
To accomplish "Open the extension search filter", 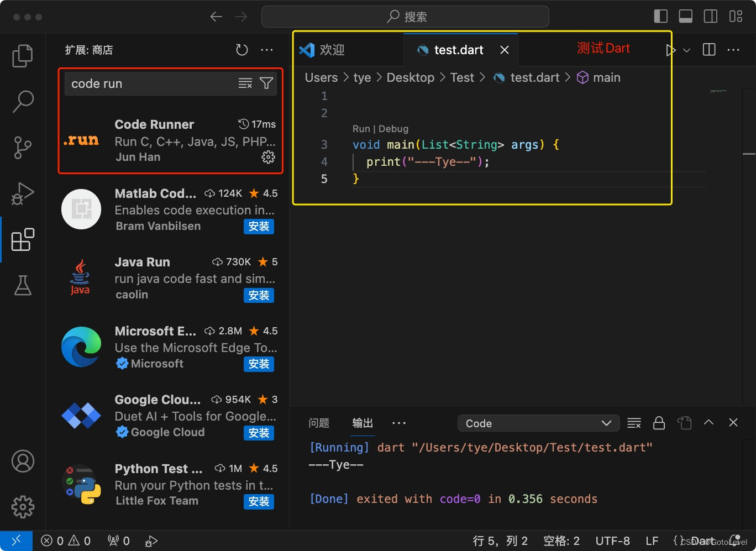I will (266, 83).
